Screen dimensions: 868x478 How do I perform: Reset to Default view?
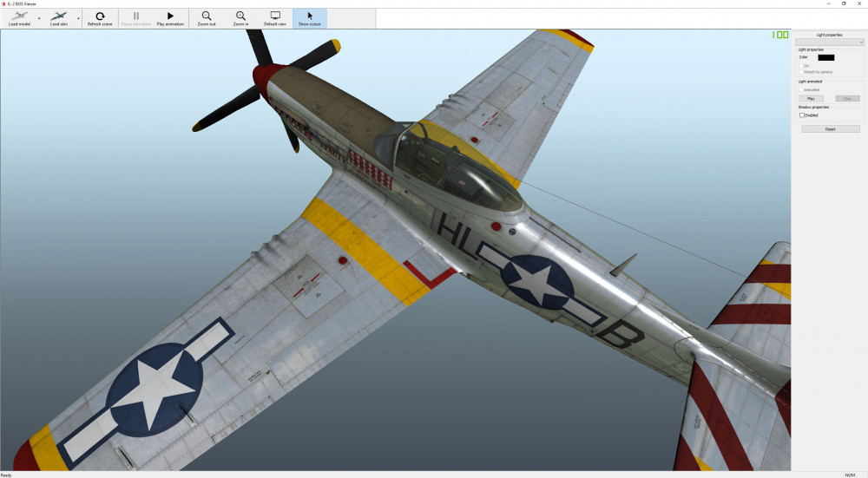point(275,17)
